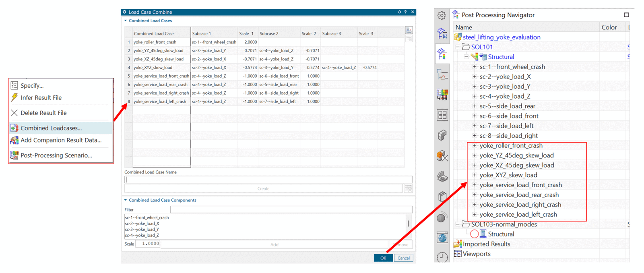The height and width of the screenshot is (273, 644).
Task: Select sc-3--yoke_load_Y in components list
Action: pos(142,229)
